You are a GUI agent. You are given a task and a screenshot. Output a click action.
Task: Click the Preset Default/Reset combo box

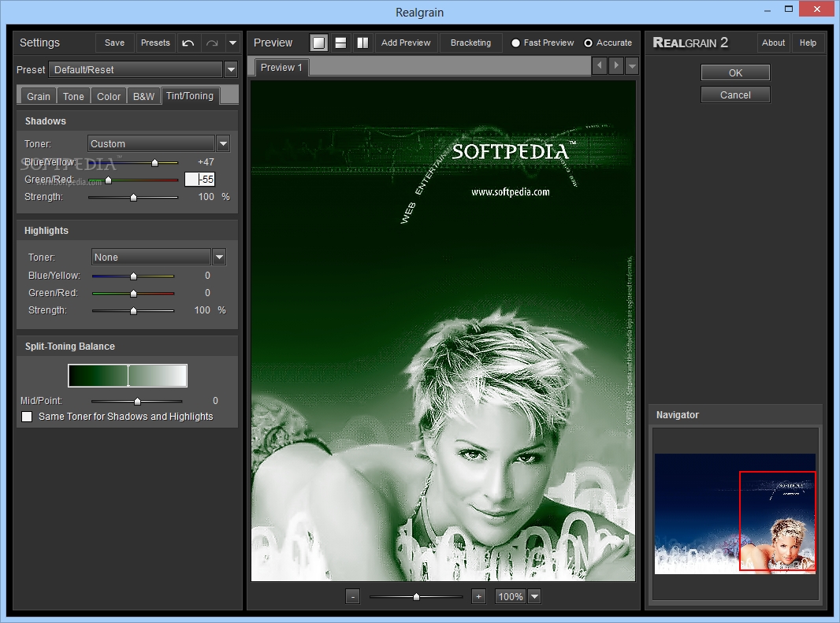[136, 69]
